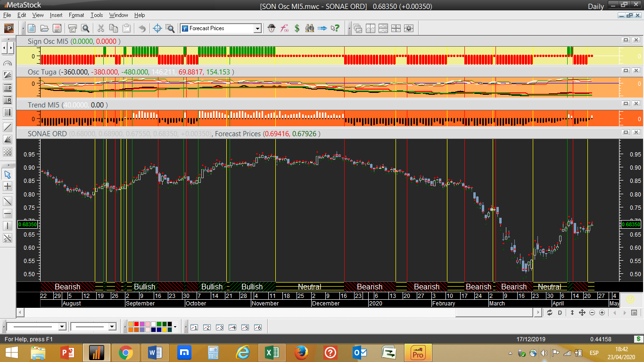The image size is (644, 362).
Task: Expand the color palette dropdown arrow
Action: [x=175, y=327]
